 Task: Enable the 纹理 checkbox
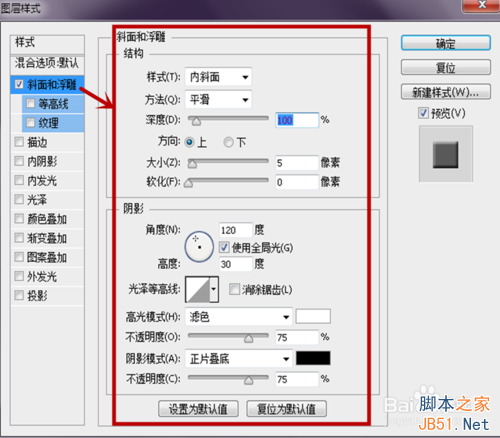pyautogui.click(x=30, y=123)
